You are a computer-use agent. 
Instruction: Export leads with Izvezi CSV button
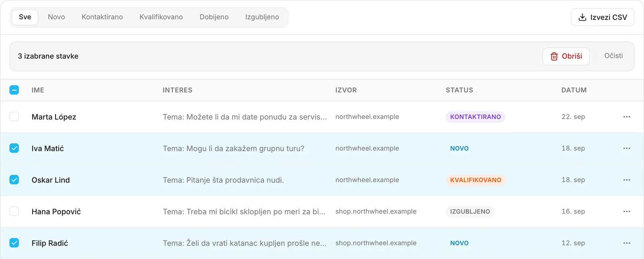click(603, 17)
